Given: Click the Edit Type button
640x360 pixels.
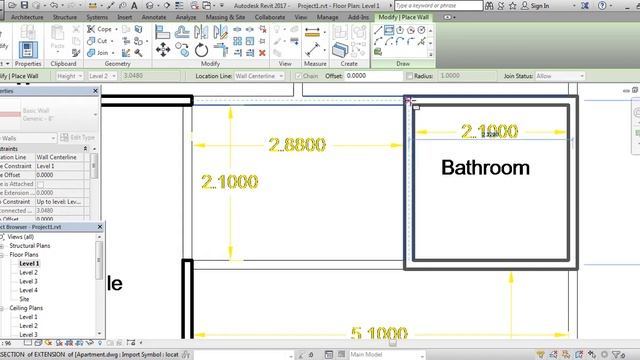Looking at the screenshot, I should pyautogui.click(x=78, y=138).
